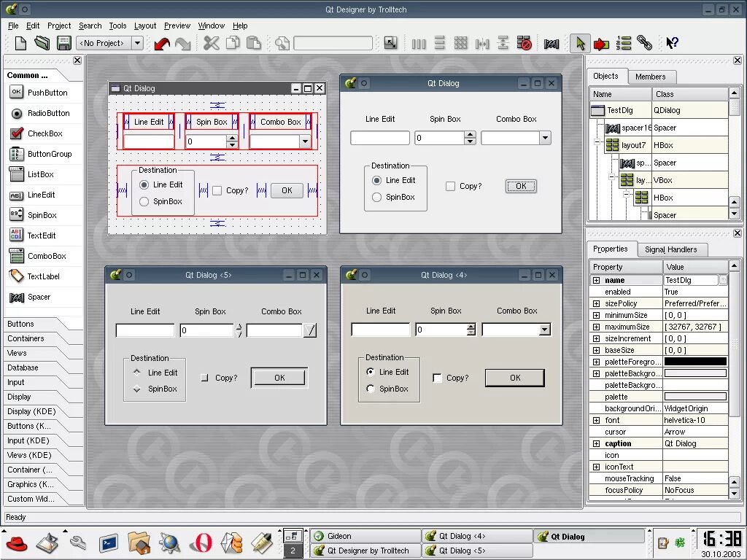
Task: Click the Save floppy disk icon
Action: [64, 43]
